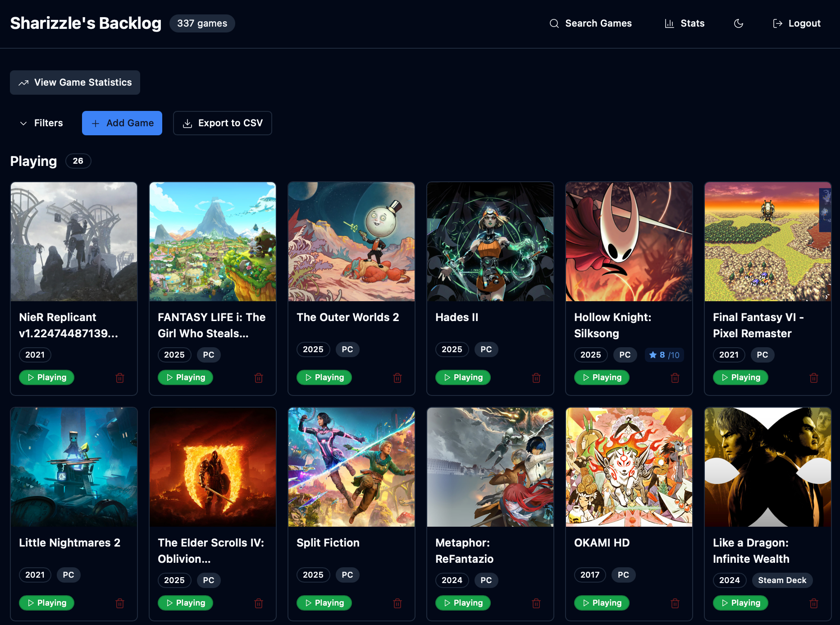Click the trash icon on OKAMI HD card
840x625 pixels.
pos(675,603)
